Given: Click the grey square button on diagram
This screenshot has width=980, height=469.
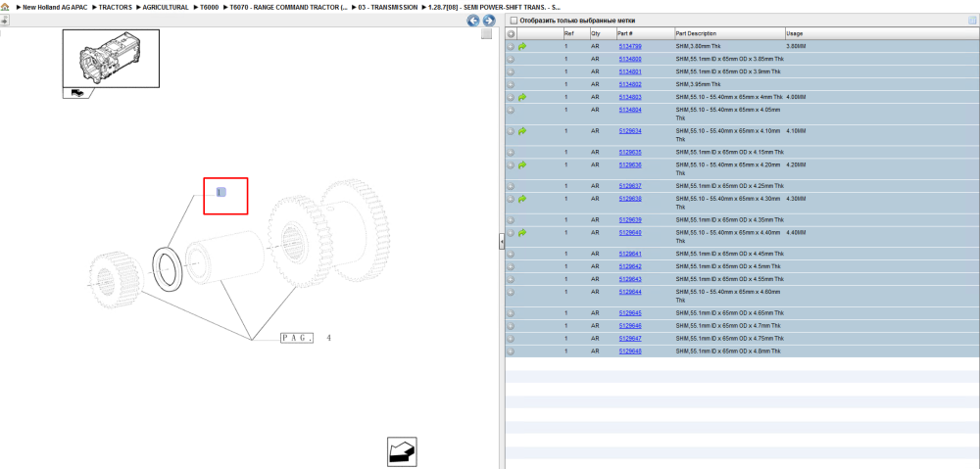Looking at the screenshot, I should pos(486,34).
